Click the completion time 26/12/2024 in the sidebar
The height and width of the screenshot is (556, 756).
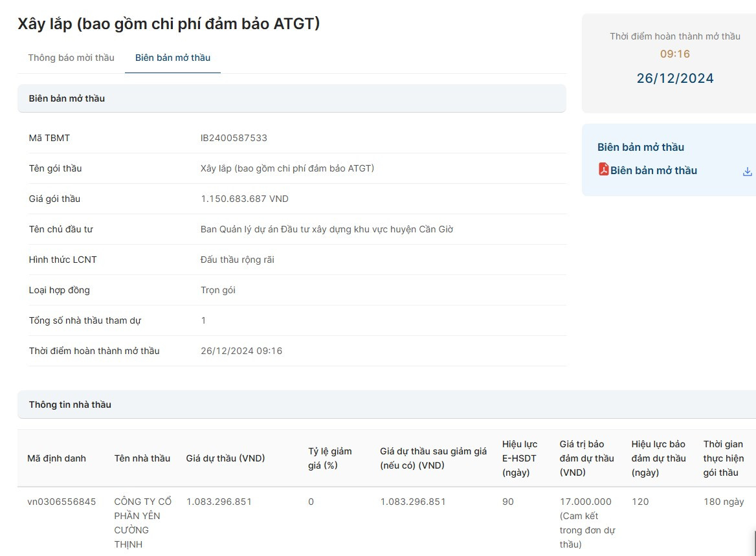675,78
